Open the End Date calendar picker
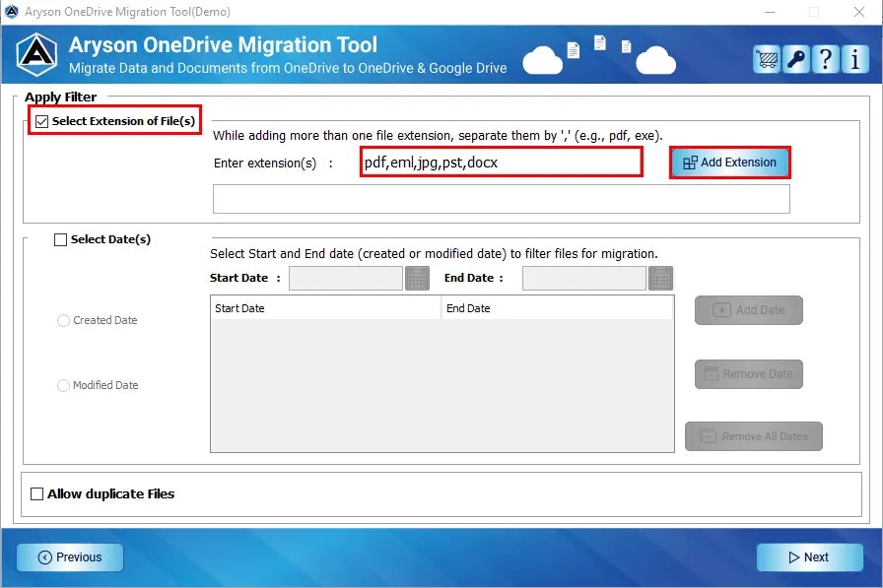This screenshot has height=588, width=883. (660, 278)
